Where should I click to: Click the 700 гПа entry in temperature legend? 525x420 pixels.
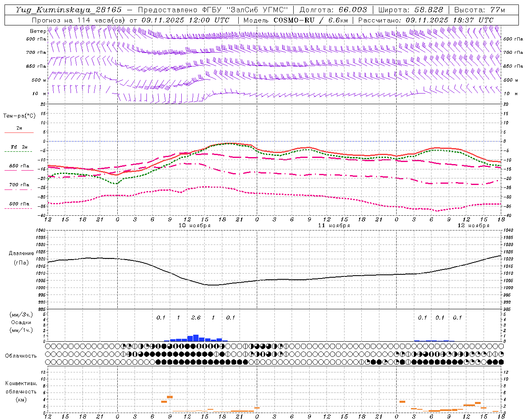(19, 185)
